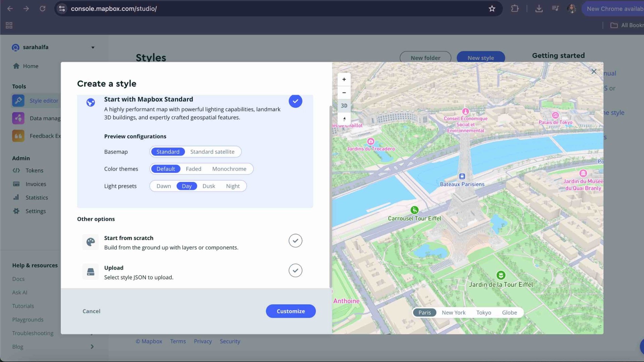
Task: Click Cancel in the dialog
Action: [x=91, y=311]
